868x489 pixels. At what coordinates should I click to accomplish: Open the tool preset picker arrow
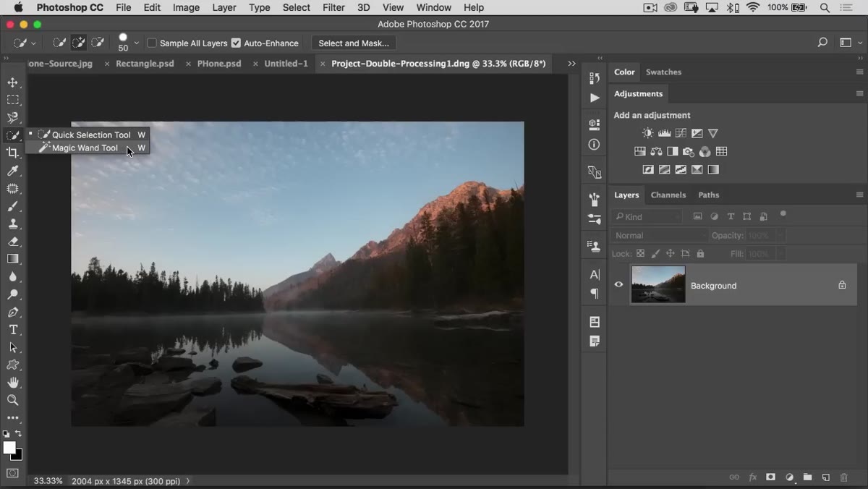pos(33,43)
